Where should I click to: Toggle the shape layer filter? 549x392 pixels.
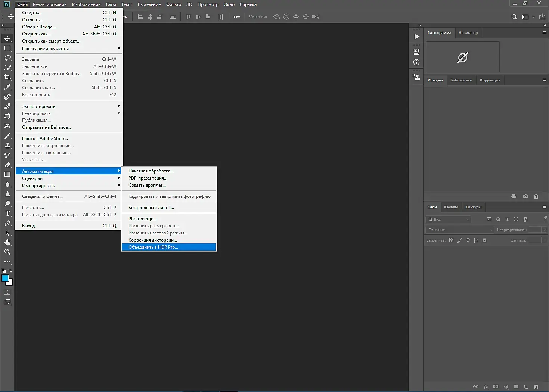click(516, 220)
